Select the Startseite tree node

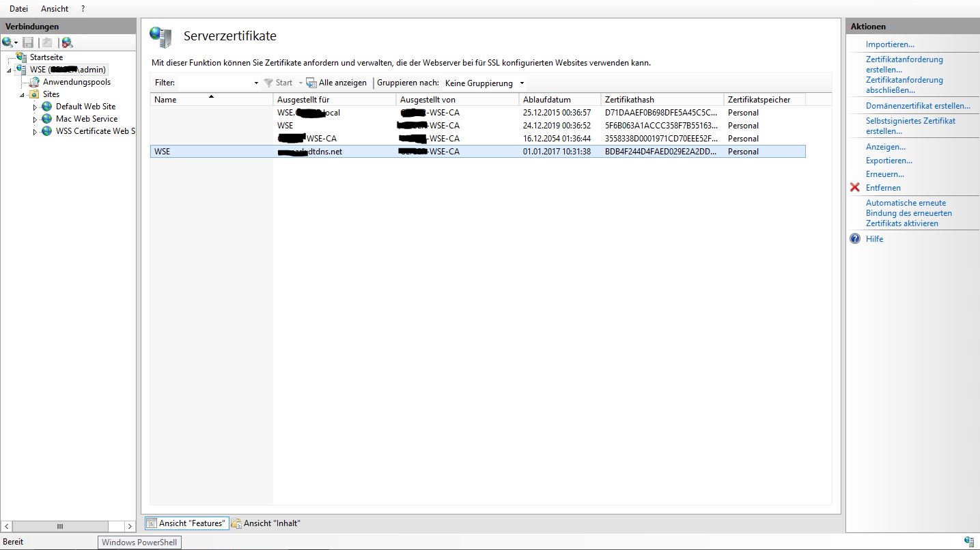tap(46, 57)
